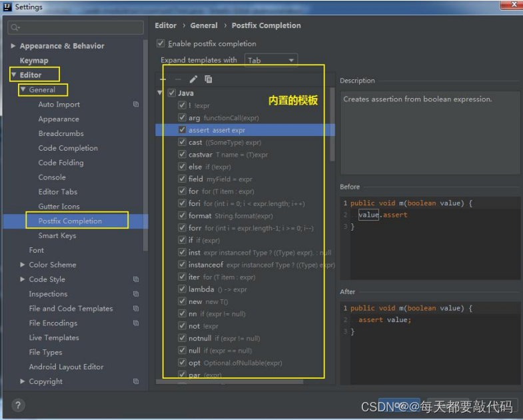Open Breadcrumbs settings
523x420 pixels.
coord(61,133)
